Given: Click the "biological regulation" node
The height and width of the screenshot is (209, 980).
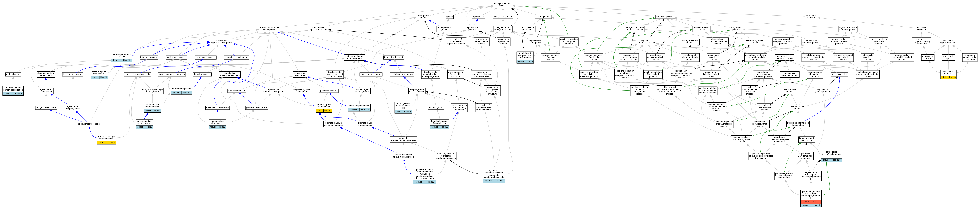Looking at the screenshot, I should point(503,17).
